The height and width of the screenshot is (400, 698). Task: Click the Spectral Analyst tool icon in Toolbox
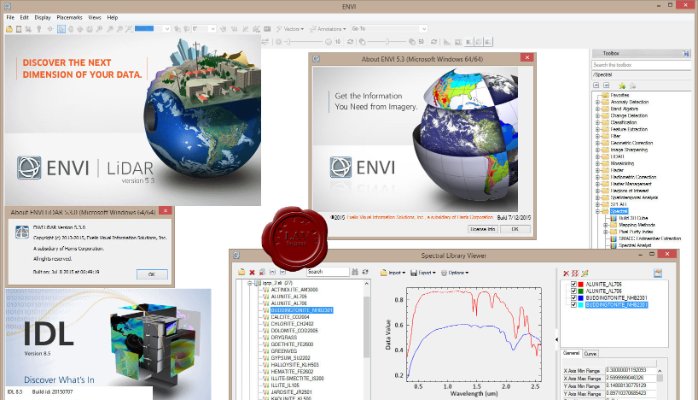click(613, 245)
